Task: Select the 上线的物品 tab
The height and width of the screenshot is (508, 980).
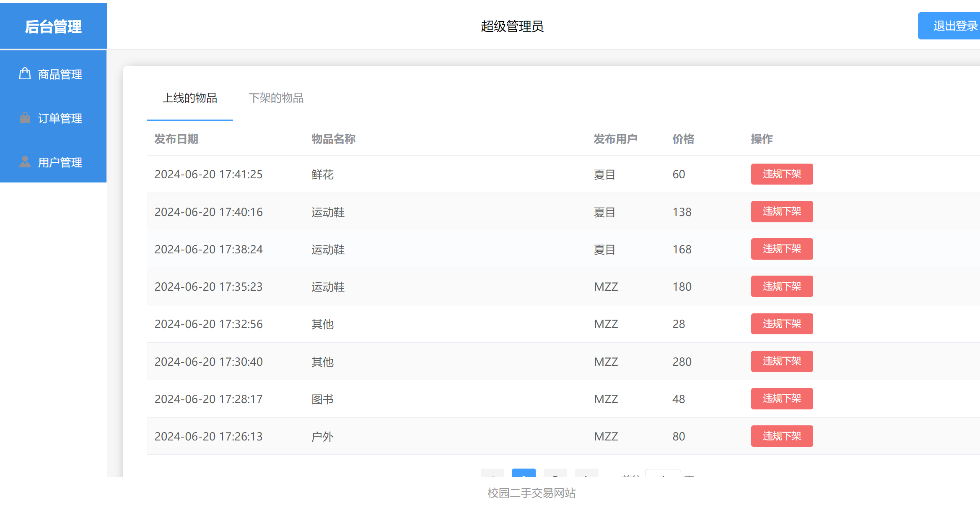Action: 190,98
